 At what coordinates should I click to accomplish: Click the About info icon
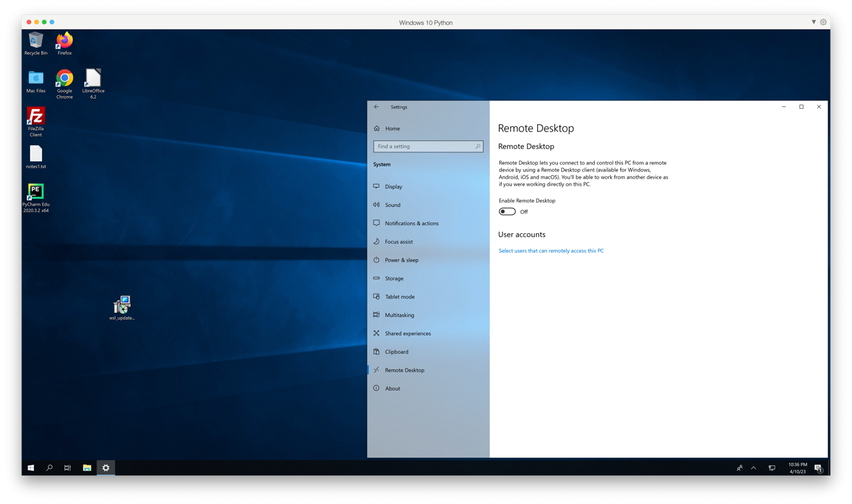click(377, 389)
